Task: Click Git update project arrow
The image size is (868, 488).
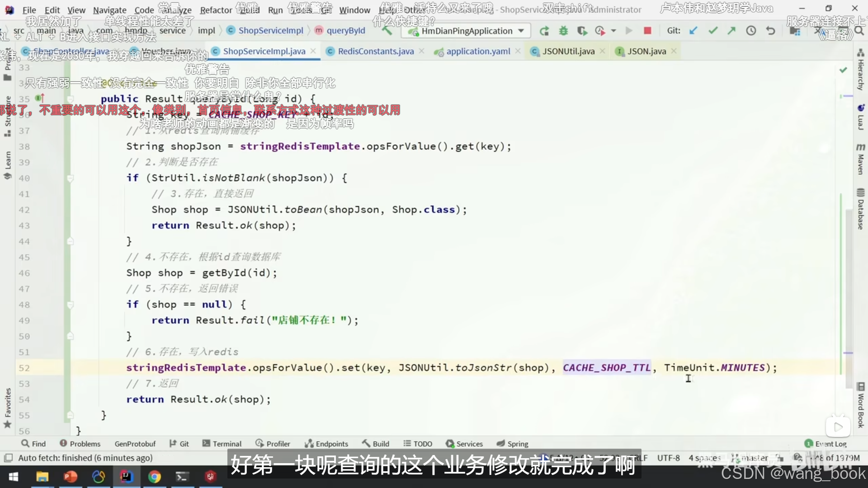Action: (693, 31)
